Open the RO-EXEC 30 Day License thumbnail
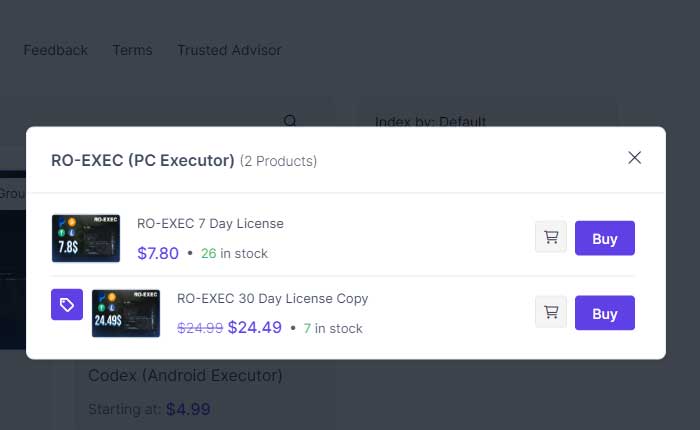The height and width of the screenshot is (430, 700). point(126,313)
